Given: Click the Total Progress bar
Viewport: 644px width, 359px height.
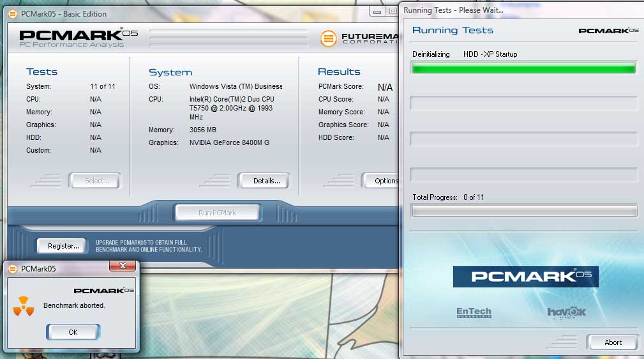Looking at the screenshot, I should coord(525,211).
